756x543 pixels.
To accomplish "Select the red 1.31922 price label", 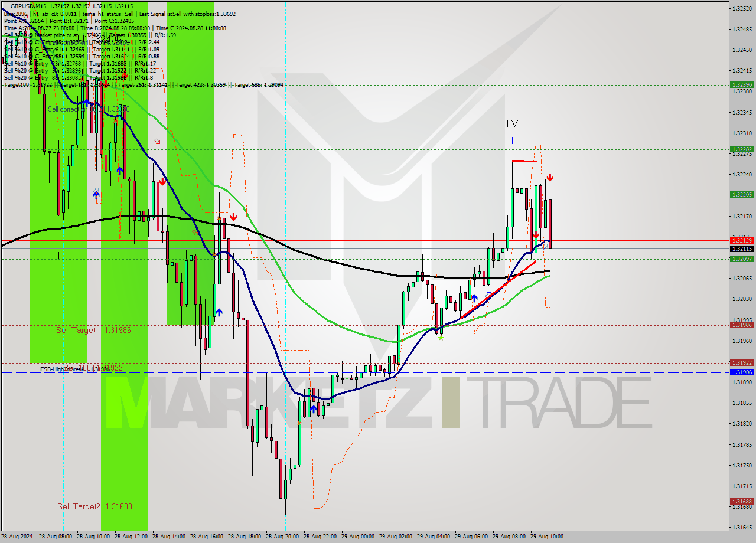I will (742, 362).
